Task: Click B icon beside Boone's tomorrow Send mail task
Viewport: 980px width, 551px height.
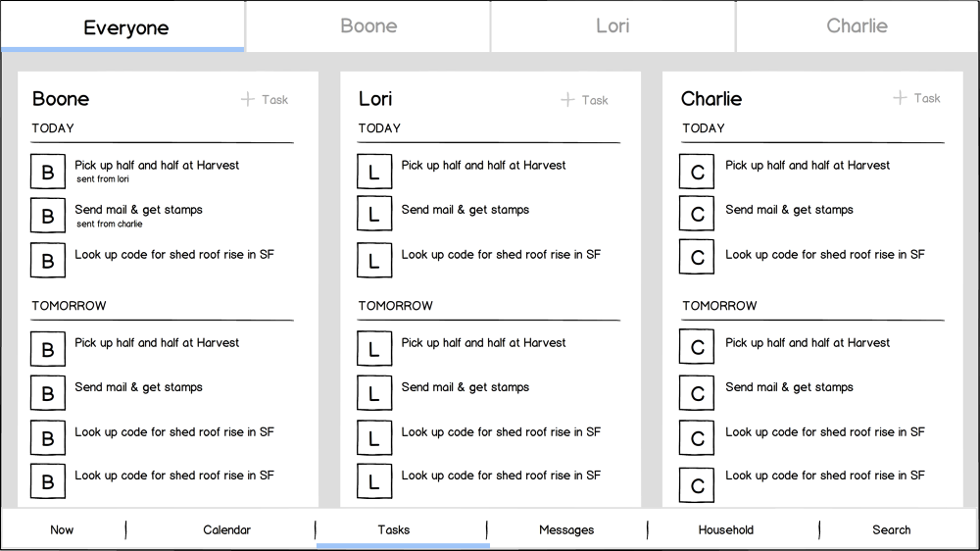Action: tap(47, 393)
